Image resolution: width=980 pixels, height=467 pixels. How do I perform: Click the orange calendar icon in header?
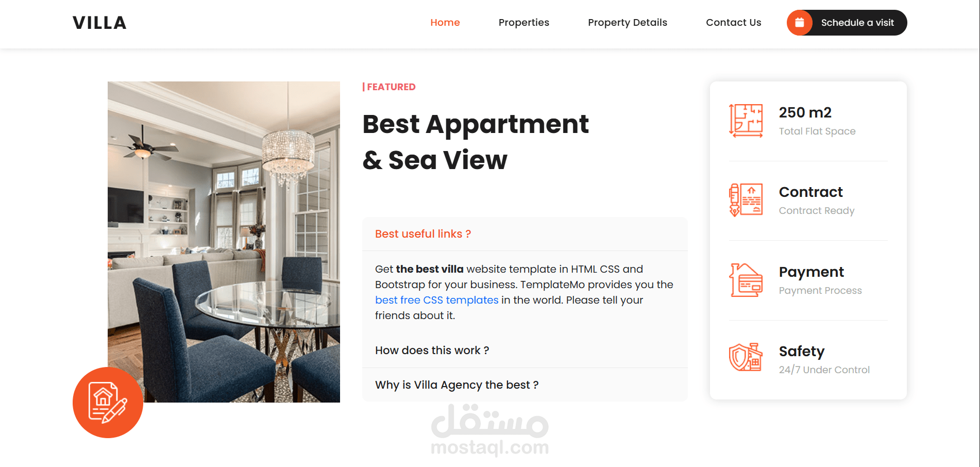pos(799,23)
